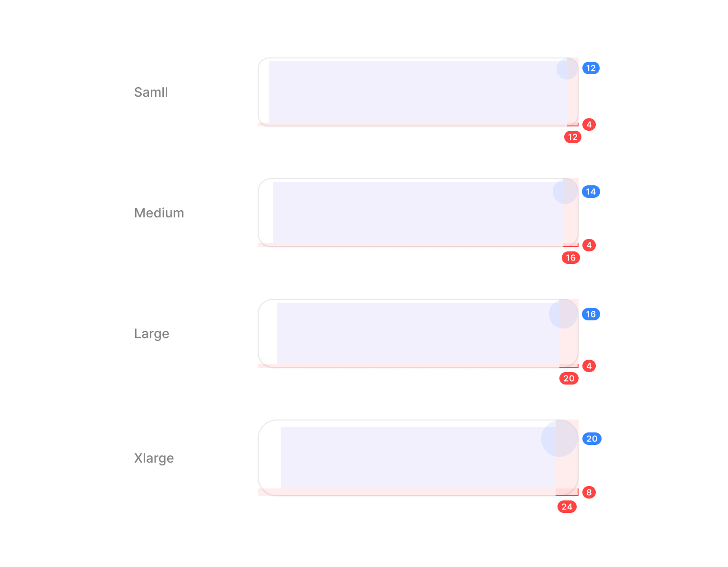Viewport: 728px width, 567px height.
Task: Click the red 16 badge
Action: (x=570, y=258)
